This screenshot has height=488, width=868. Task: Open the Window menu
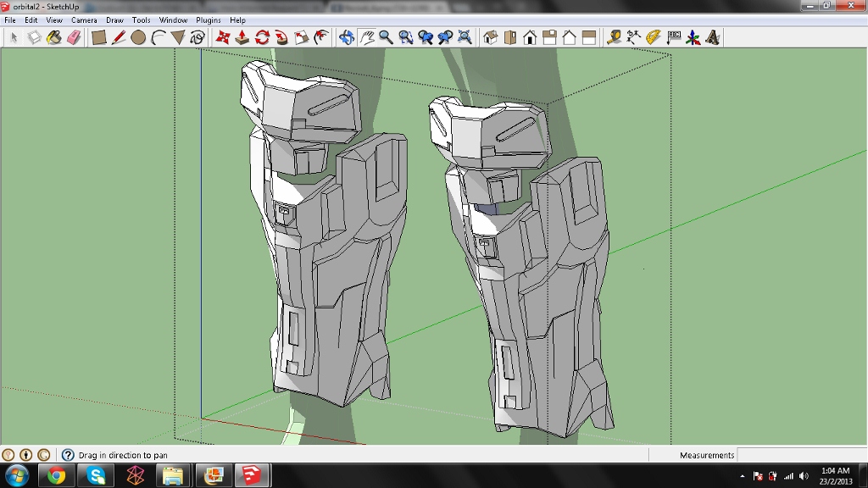click(x=173, y=19)
